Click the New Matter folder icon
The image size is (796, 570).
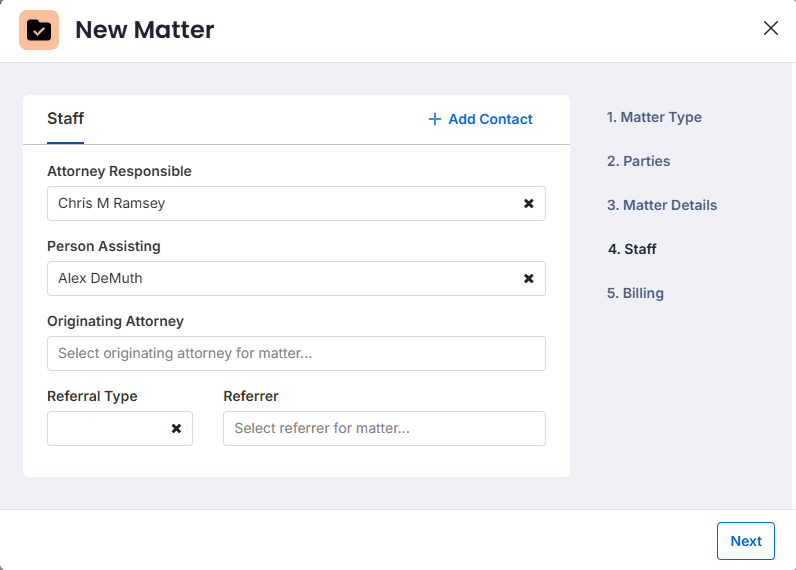click(39, 30)
